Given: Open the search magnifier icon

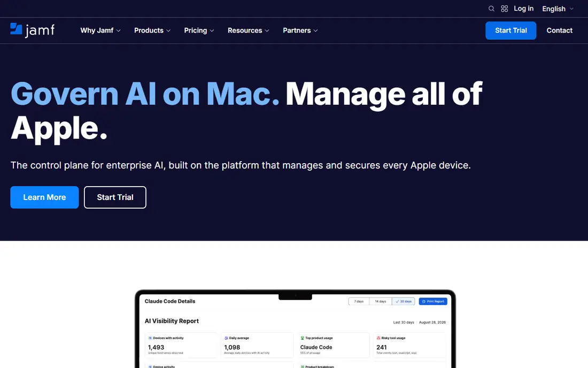Looking at the screenshot, I should [491, 9].
